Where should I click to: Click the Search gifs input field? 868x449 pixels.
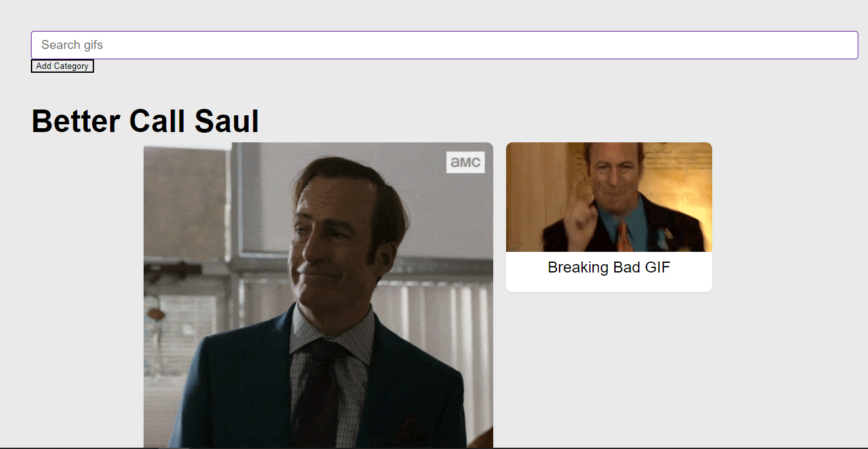(444, 45)
